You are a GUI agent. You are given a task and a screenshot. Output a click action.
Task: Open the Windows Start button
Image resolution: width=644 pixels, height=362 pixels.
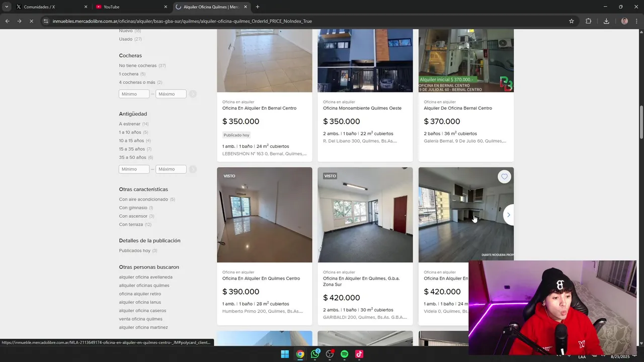click(285, 354)
